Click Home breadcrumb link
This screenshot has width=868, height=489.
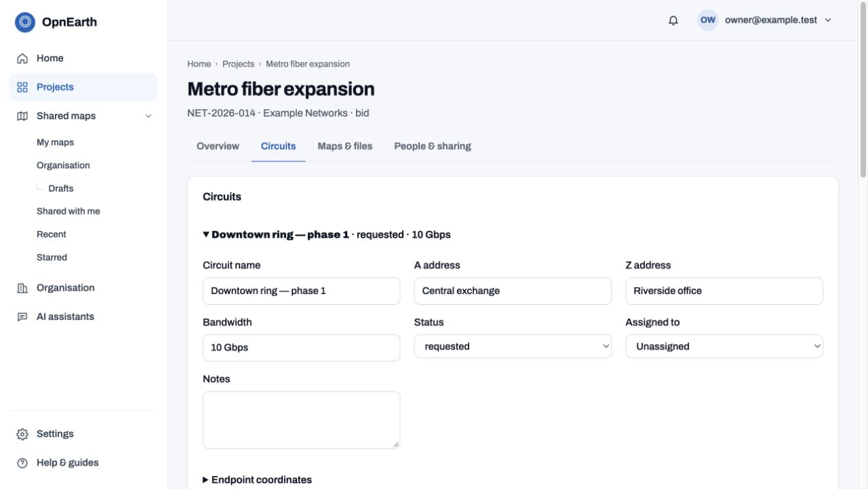click(199, 64)
